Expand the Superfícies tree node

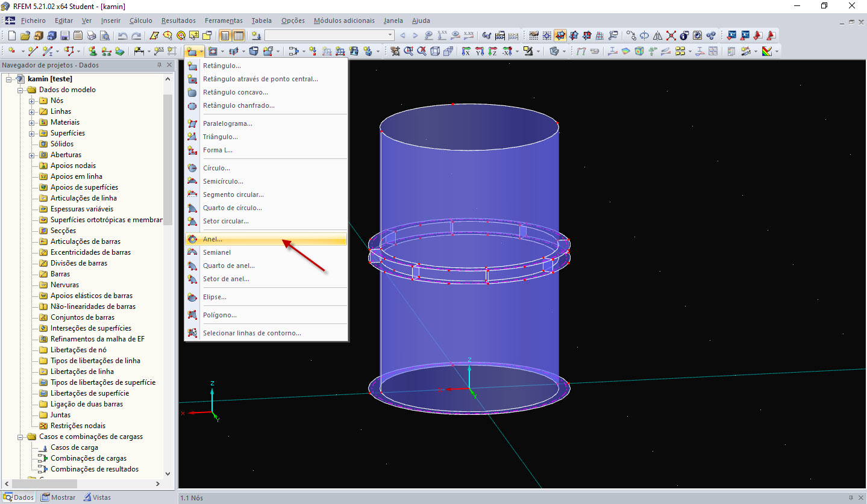pos(32,133)
